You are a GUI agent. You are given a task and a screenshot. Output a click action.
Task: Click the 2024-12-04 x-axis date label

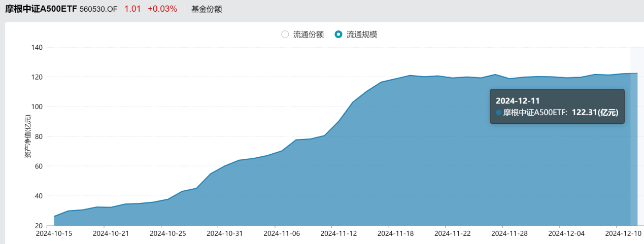559,233
